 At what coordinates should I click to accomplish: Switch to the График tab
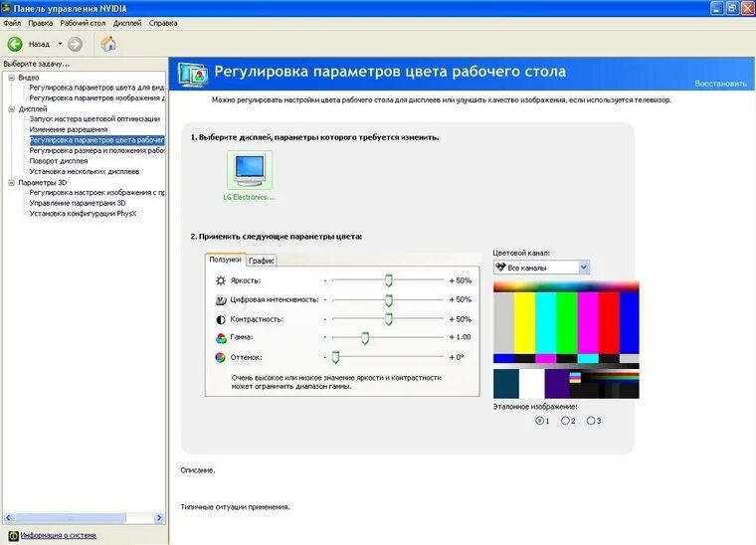coord(262,261)
